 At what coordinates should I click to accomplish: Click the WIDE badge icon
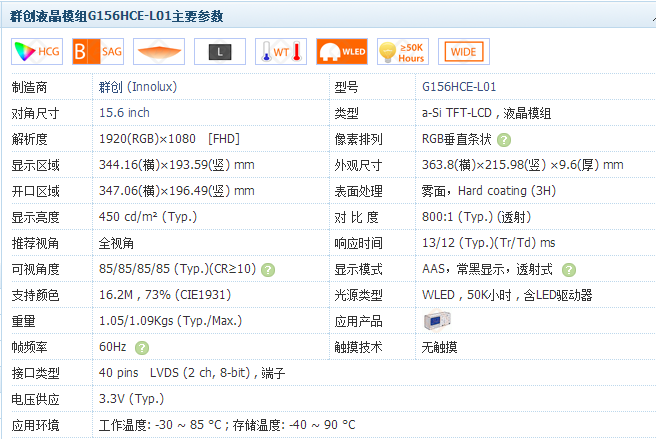(463, 51)
